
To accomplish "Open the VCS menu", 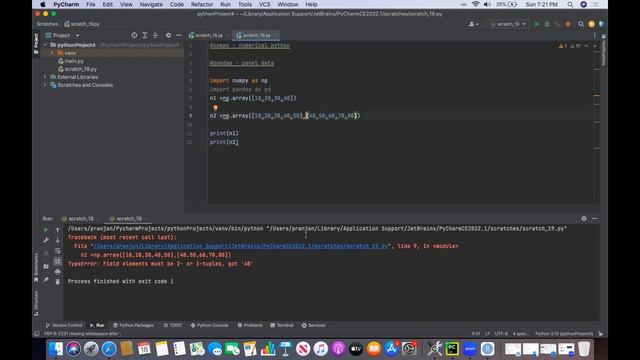I will coord(264,4).
